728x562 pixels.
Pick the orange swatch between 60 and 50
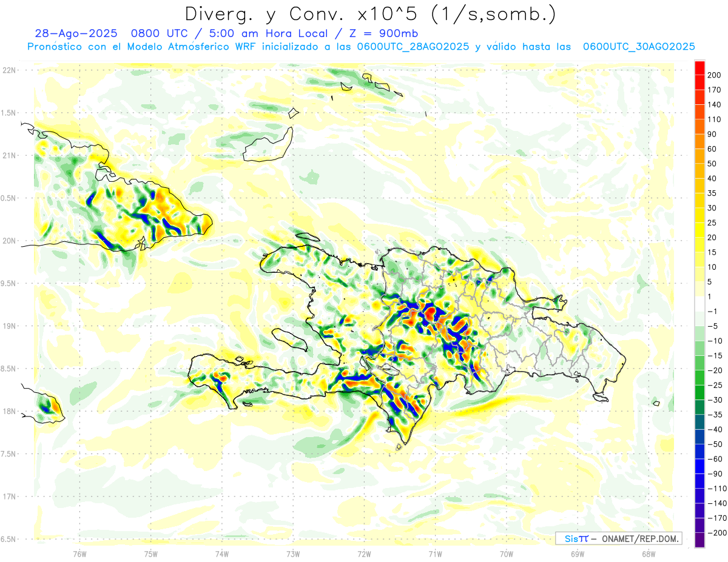point(699,156)
